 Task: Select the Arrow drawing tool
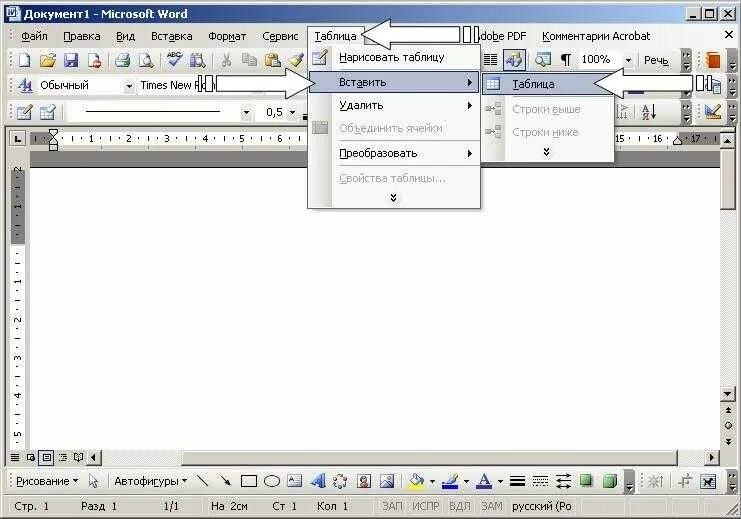[225, 481]
